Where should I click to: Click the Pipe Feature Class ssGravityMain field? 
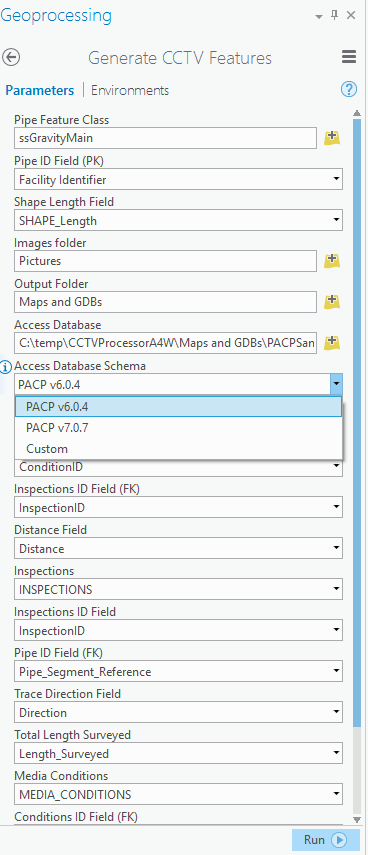tap(165, 138)
